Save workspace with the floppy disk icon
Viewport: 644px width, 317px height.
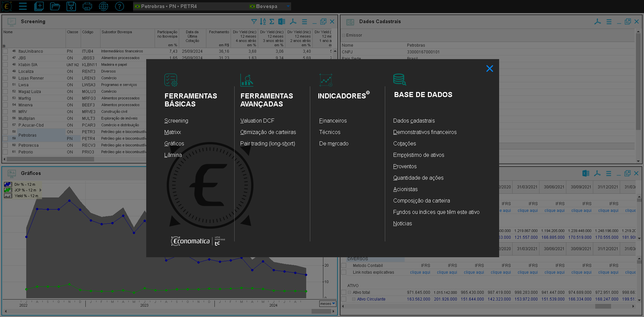click(71, 6)
